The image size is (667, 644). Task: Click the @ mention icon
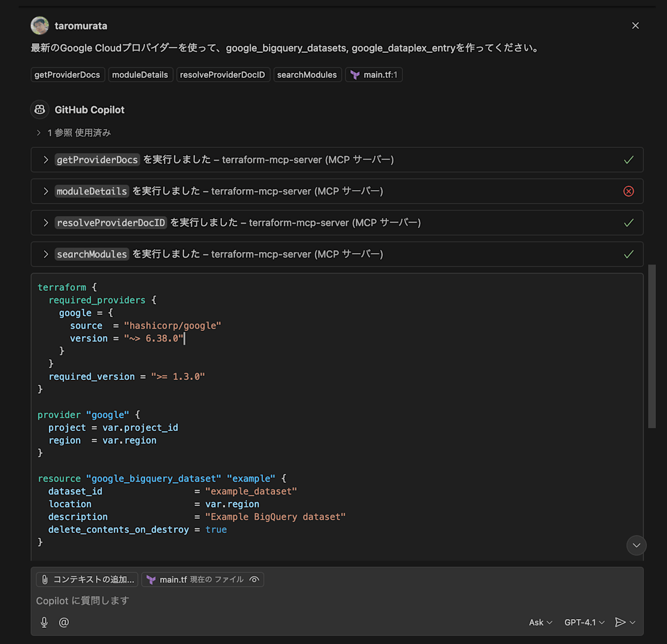click(64, 622)
